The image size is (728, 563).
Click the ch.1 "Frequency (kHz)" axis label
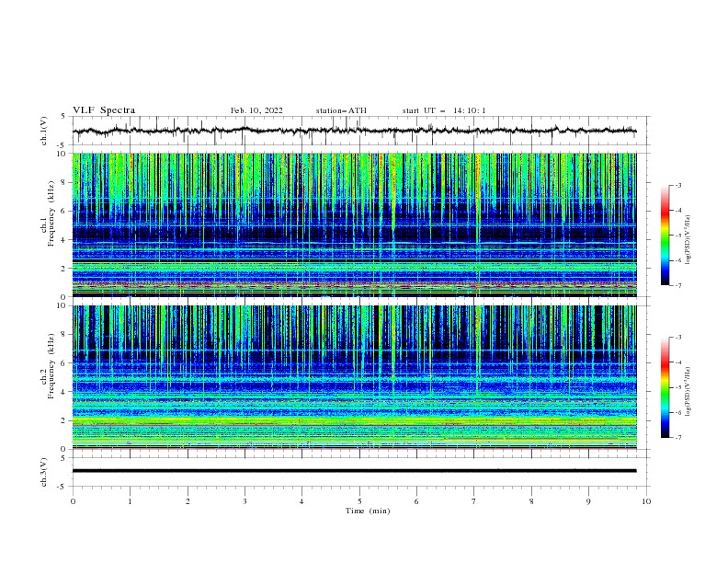51,214
